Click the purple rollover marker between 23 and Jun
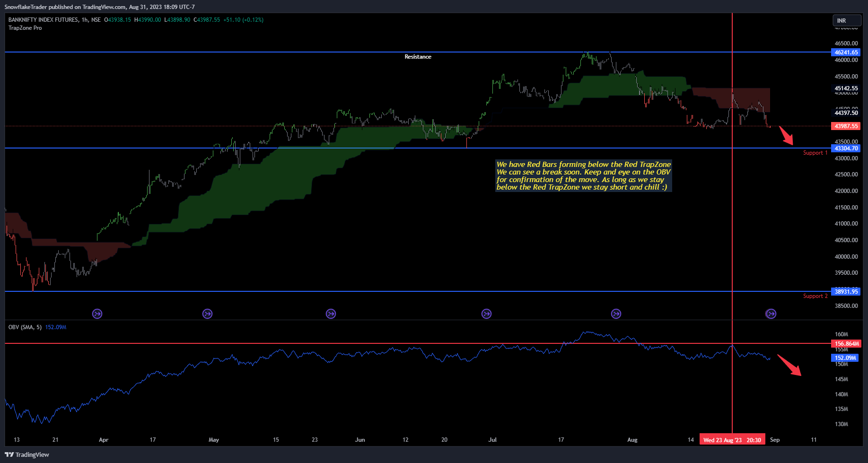Viewport: 868px width, 463px height. click(331, 314)
